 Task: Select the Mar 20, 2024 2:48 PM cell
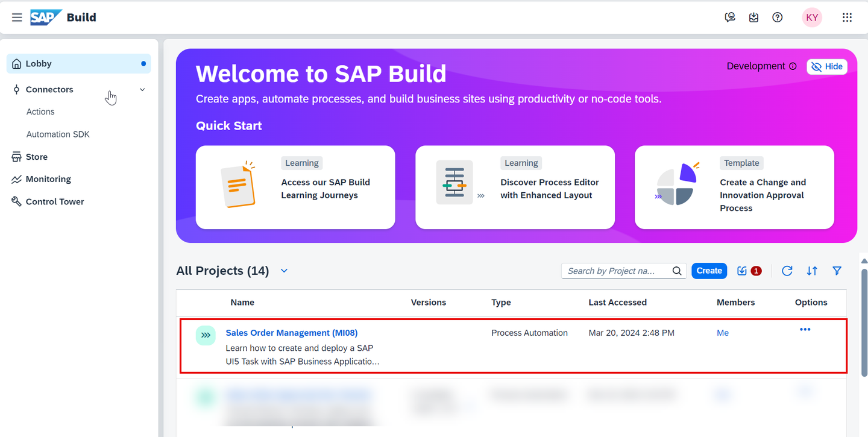coord(631,333)
